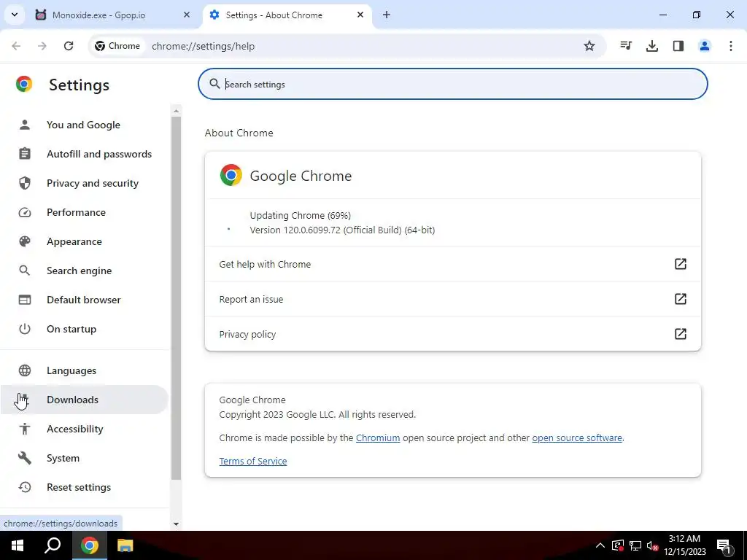The height and width of the screenshot is (560, 747).
Task: Open the tab search dropdown arrow
Action: click(x=15, y=15)
